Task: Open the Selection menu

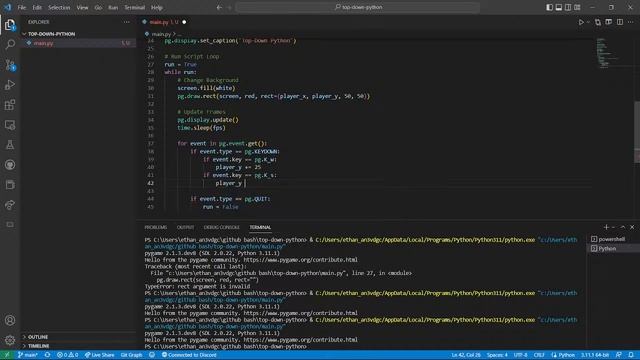Action: pyautogui.click(x=59, y=7)
